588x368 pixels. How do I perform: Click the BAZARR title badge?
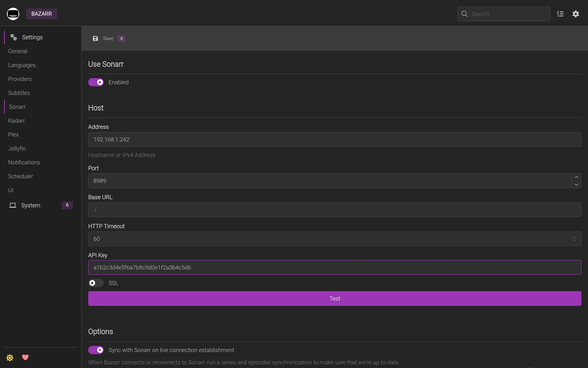pyautogui.click(x=42, y=14)
